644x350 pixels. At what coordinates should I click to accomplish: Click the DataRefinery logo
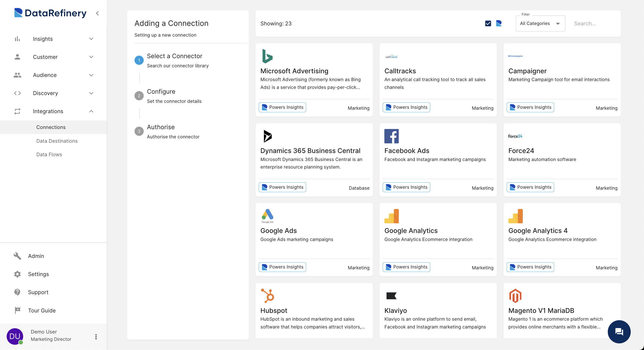coord(50,13)
